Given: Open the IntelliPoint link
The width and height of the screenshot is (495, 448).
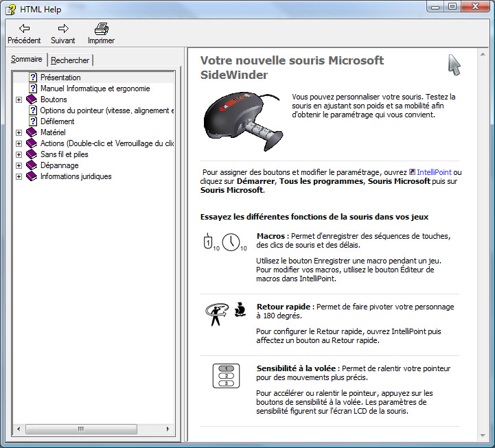Looking at the screenshot, I should coord(434,172).
